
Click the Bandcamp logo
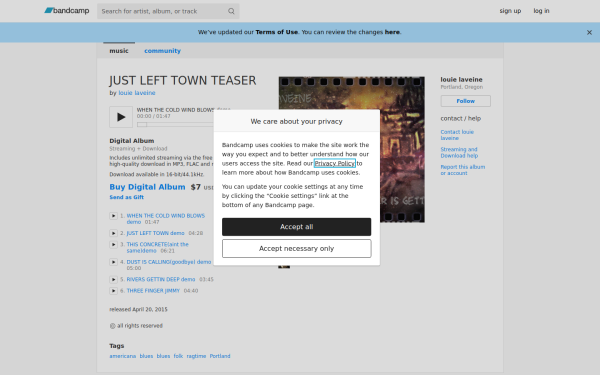point(67,11)
